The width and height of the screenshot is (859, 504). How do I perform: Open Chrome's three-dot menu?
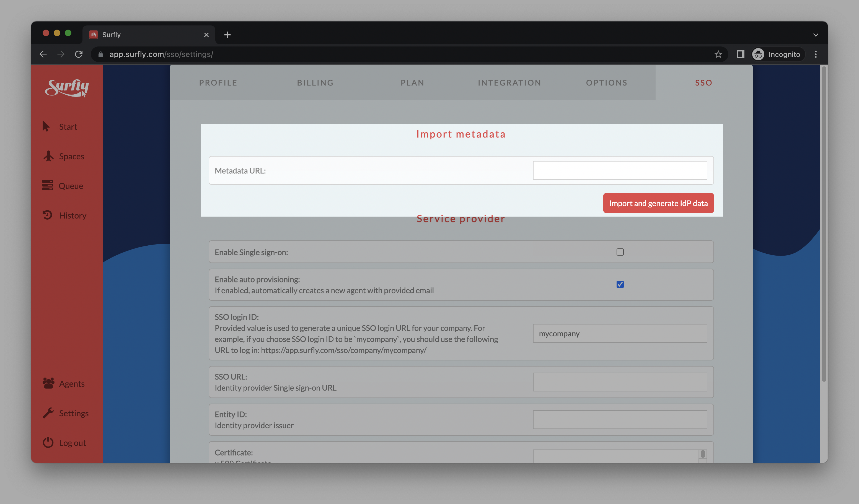pyautogui.click(x=815, y=54)
